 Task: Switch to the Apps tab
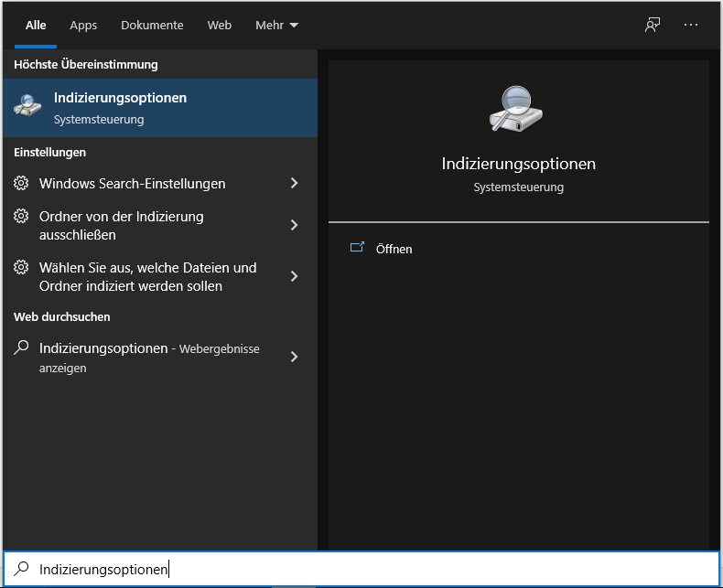pos(83,25)
